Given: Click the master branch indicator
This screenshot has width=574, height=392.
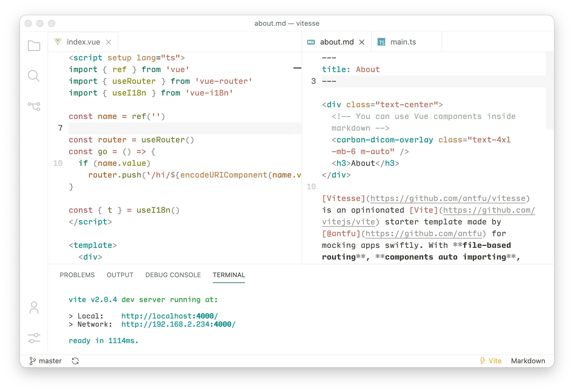Looking at the screenshot, I should point(46,361).
